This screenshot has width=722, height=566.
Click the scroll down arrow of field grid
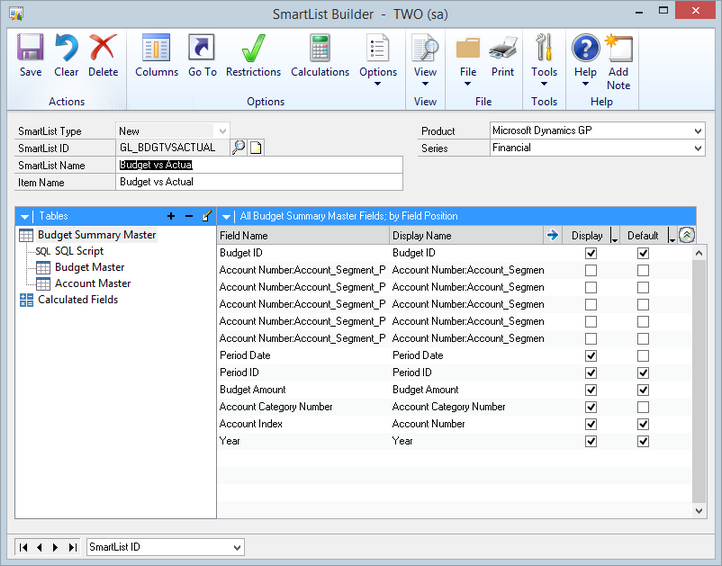click(699, 510)
